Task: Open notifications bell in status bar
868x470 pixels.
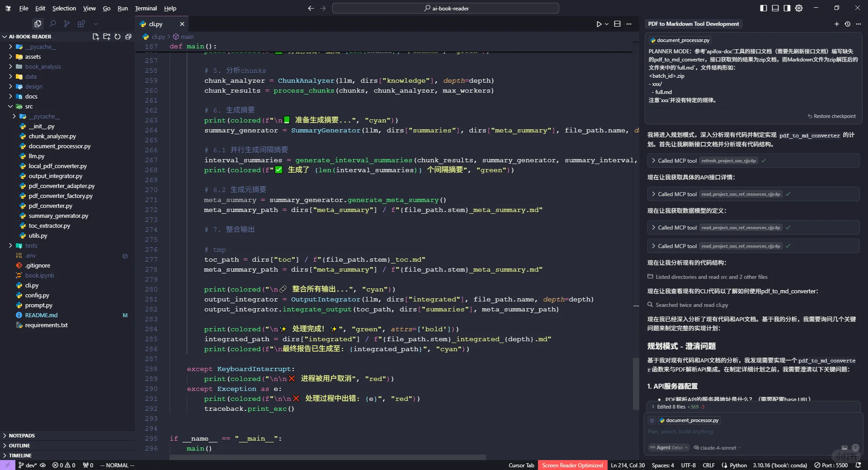Action: (858, 465)
